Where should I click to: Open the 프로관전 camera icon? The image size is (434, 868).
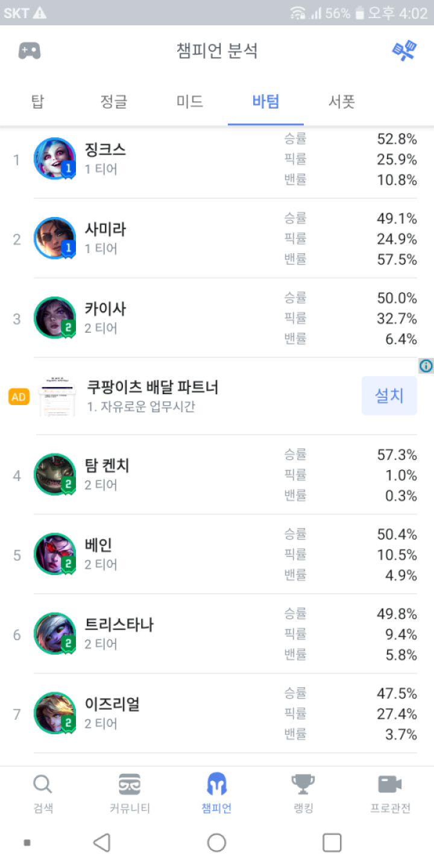[390, 784]
